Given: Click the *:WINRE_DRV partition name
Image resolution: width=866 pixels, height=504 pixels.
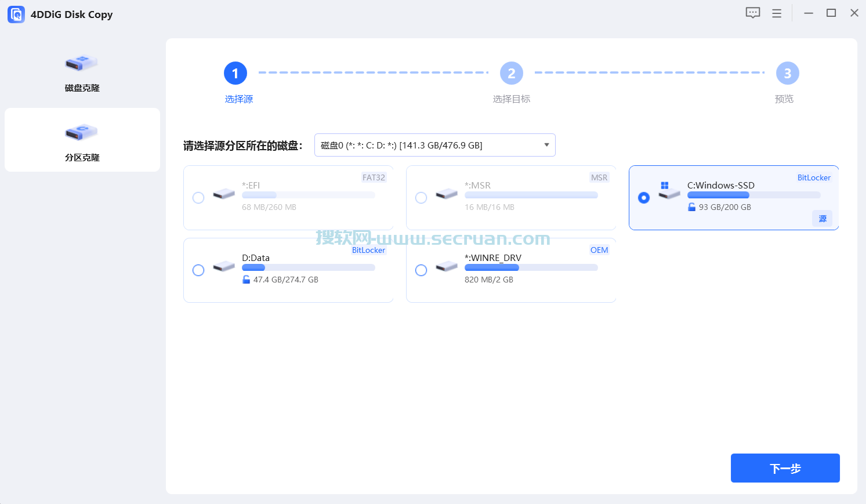Looking at the screenshot, I should pyautogui.click(x=493, y=258).
